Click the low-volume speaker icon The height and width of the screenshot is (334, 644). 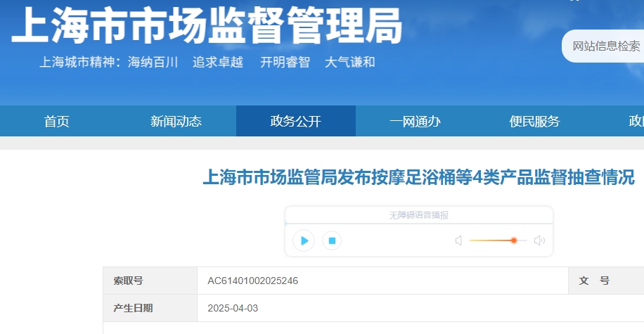458,240
